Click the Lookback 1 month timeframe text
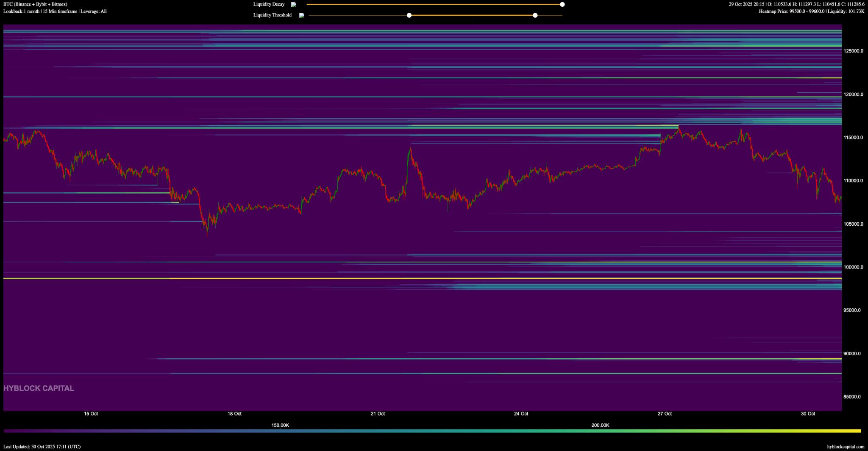 [55, 11]
